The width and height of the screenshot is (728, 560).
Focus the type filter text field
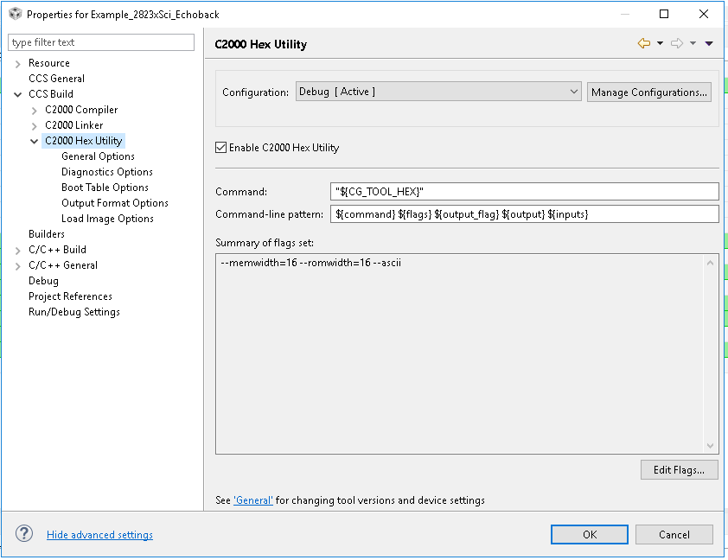(x=101, y=42)
